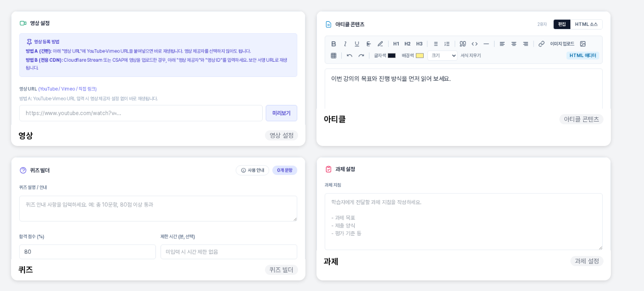This screenshot has height=291, width=644.
Task: Open the 글자색 text color swatch
Action: pyautogui.click(x=391, y=56)
